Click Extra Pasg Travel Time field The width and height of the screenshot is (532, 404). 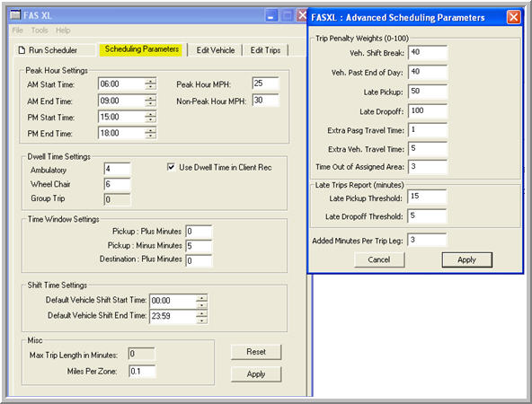(428, 130)
